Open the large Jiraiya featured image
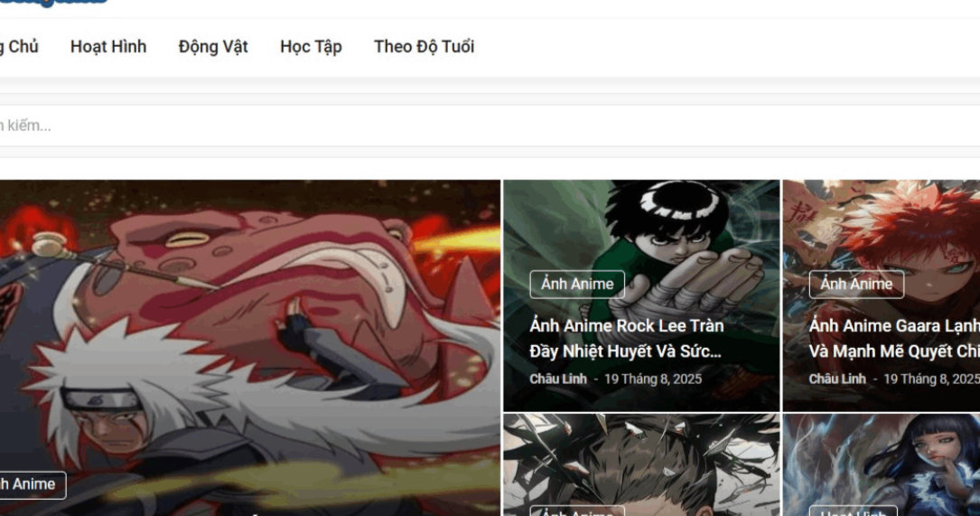This screenshot has height=516, width=980. 250,348
